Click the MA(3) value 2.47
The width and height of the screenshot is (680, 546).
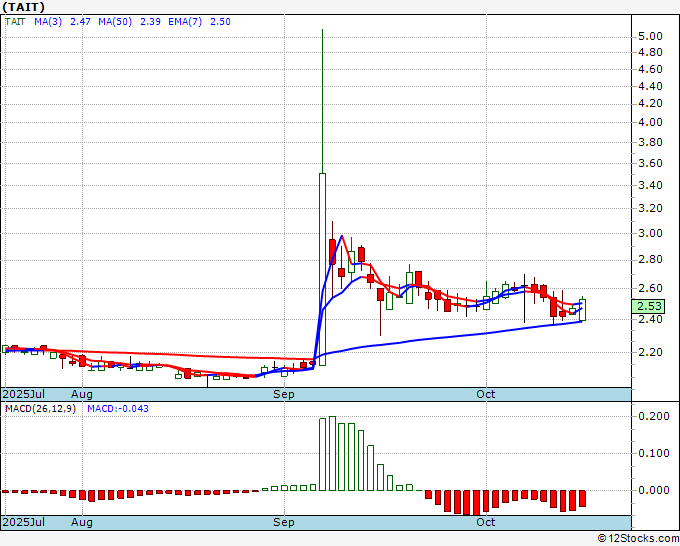coord(80,22)
